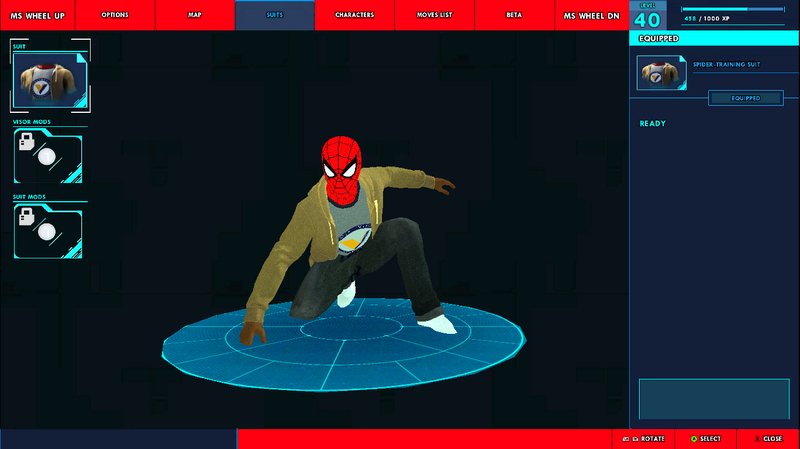Click the equipped Spider-Training Suit thumbnail

coord(661,72)
